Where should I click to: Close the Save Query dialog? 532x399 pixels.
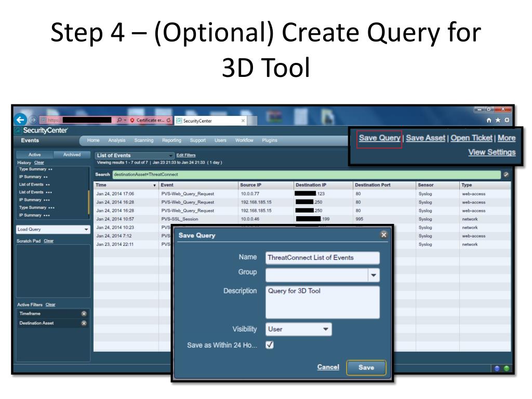[384, 235]
